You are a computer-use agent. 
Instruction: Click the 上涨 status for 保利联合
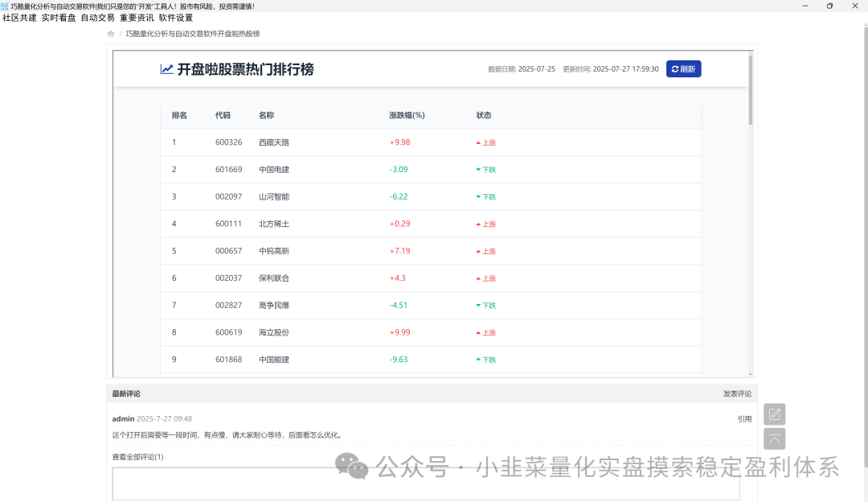[x=486, y=278]
